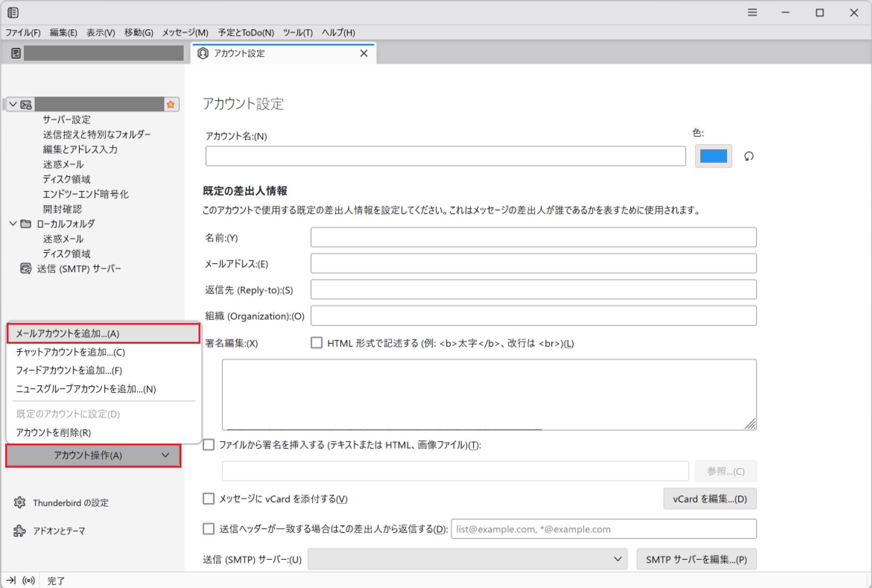Viewport: 872px width, 588px height.
Task: Click the blue color swatch under 色
Action: [713, 156]
